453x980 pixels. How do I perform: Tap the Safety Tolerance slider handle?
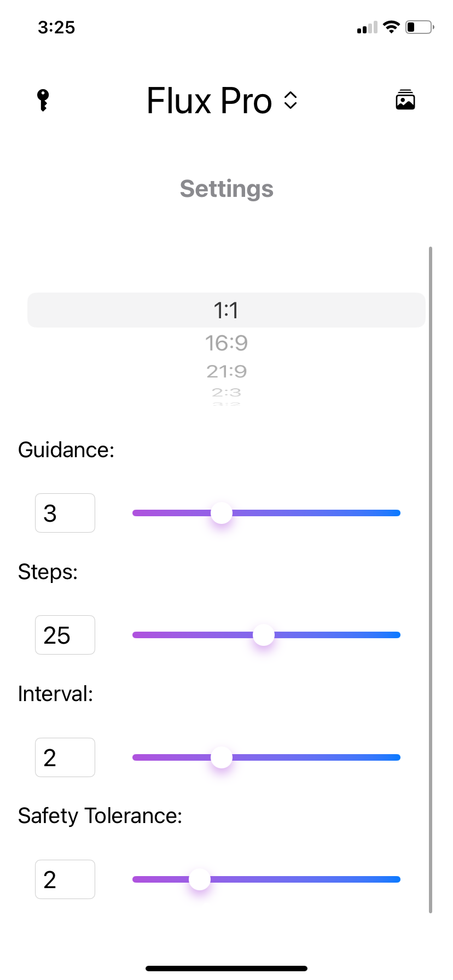[x=200, y=879]
